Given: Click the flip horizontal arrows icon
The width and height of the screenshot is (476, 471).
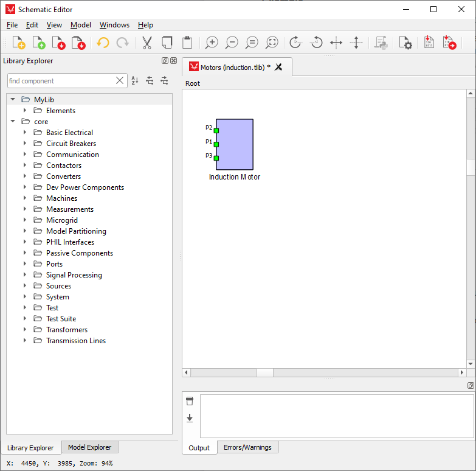Looking at the screenshot, I should (336, 43).
